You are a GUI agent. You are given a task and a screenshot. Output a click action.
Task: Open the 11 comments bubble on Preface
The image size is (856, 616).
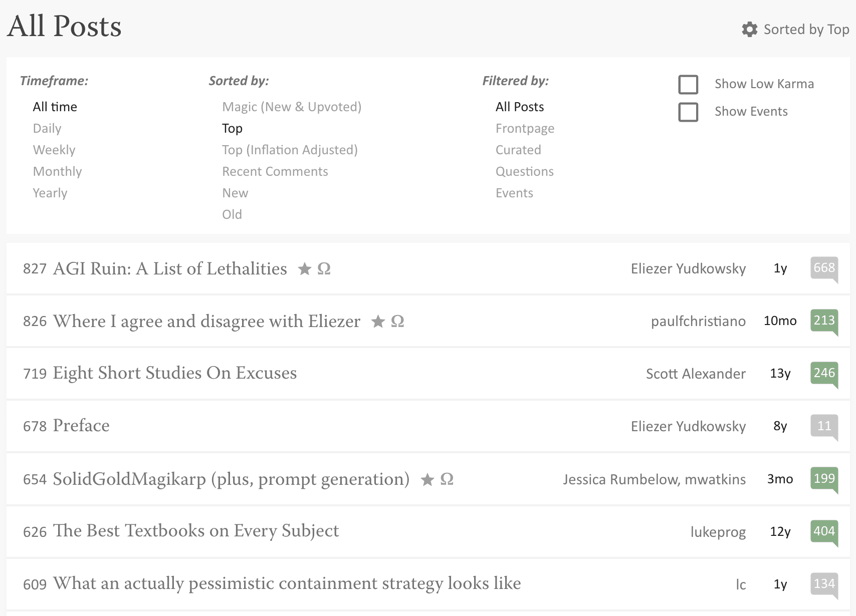(824, 426)
